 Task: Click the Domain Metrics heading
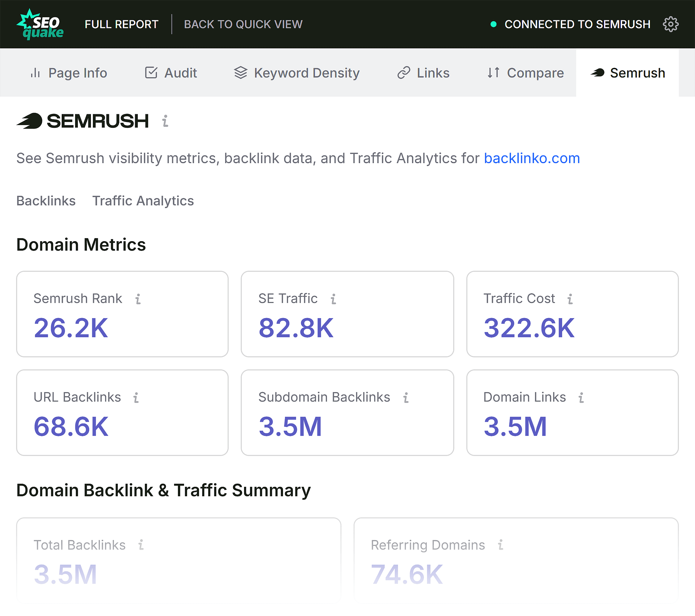[x=81, y=245]
